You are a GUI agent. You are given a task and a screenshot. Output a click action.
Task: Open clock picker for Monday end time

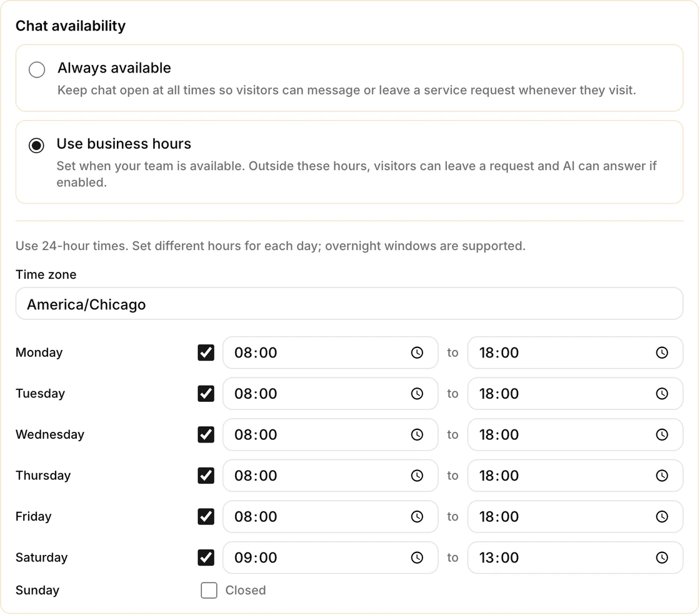click(x=662, y=352)
